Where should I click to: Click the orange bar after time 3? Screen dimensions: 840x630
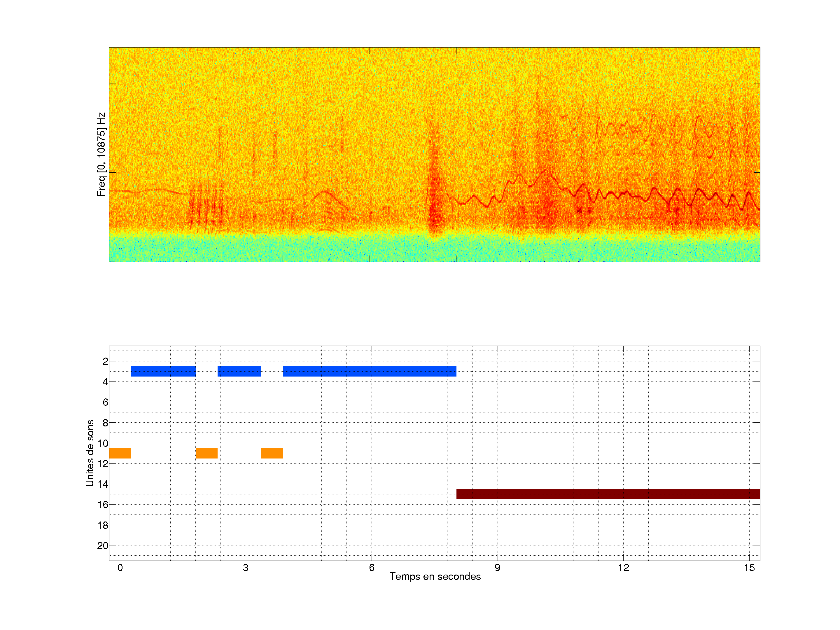coord(272,453)
